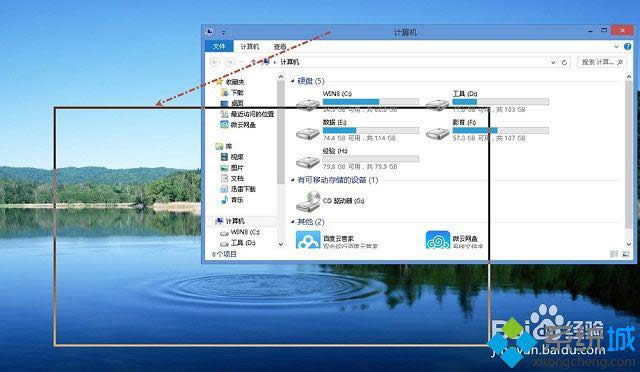640x372 pixels.
Task: Open the address bar history dropdown
Action: [x=553, y=62]
